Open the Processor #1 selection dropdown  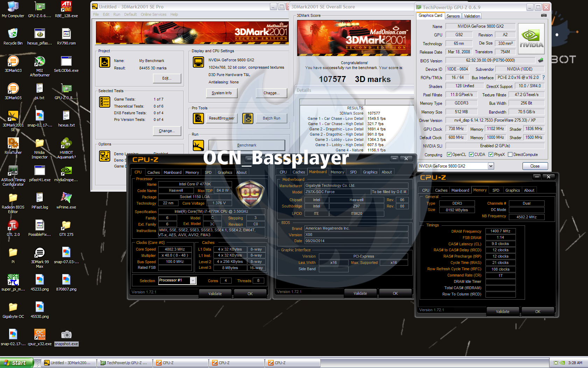193,280
